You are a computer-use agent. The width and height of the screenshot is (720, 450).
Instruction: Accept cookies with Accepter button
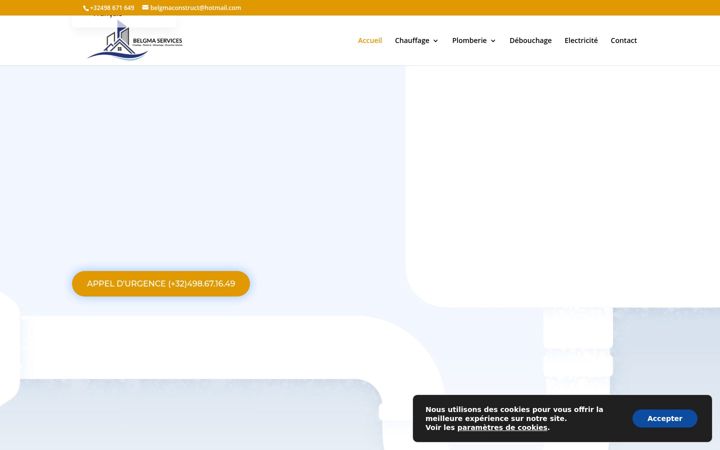pyautogui.click(x=664, y=418)
